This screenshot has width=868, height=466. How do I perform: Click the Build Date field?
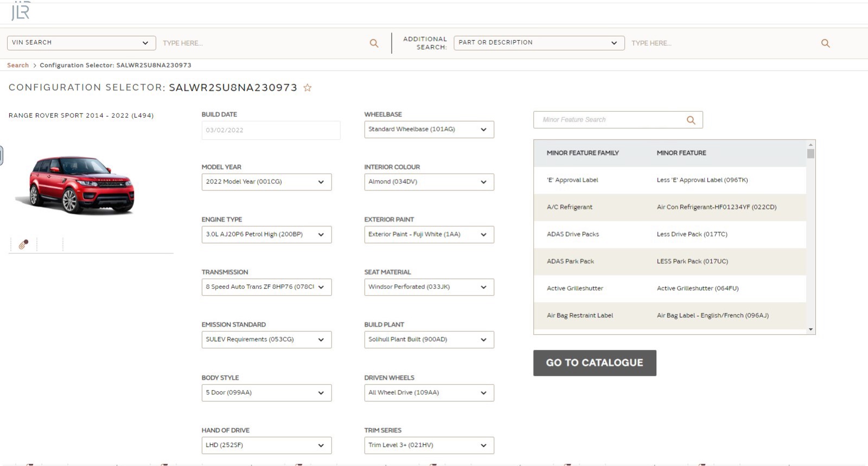click(x=271, y=130)
